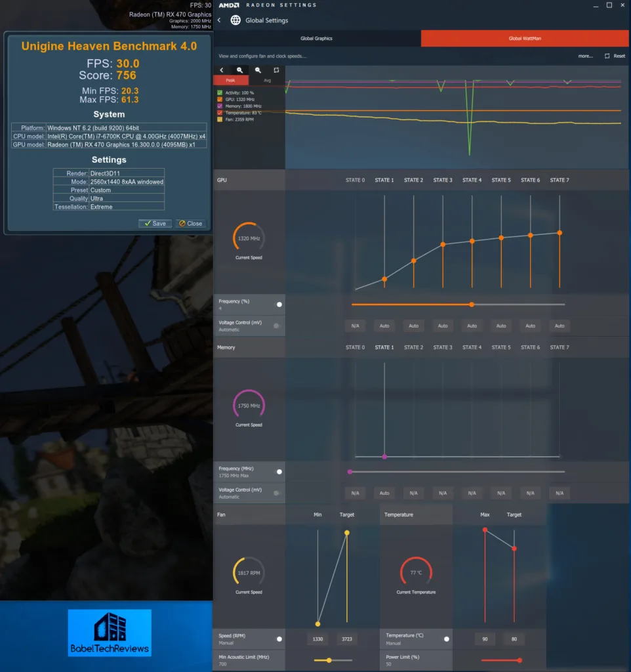Select the zoom-out magnifier icon
Viewport: 631px width, 672px height.
click(258, 70)
